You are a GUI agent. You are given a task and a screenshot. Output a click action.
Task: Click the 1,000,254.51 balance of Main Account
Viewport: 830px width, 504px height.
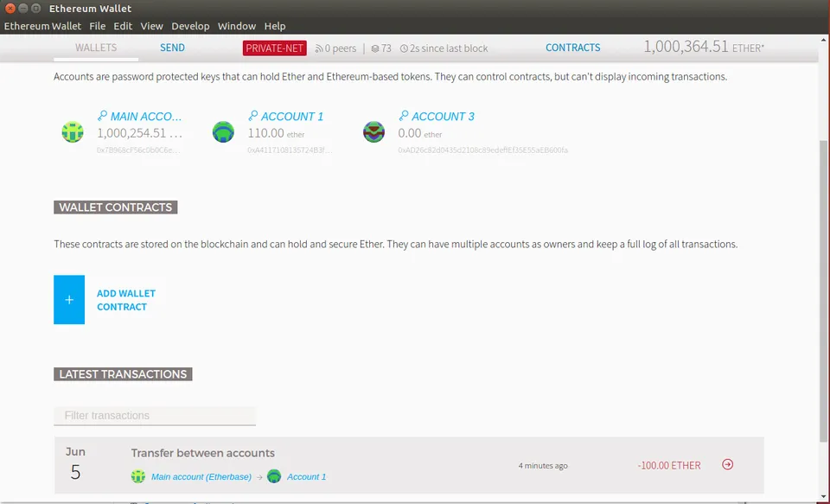point(140,133)
